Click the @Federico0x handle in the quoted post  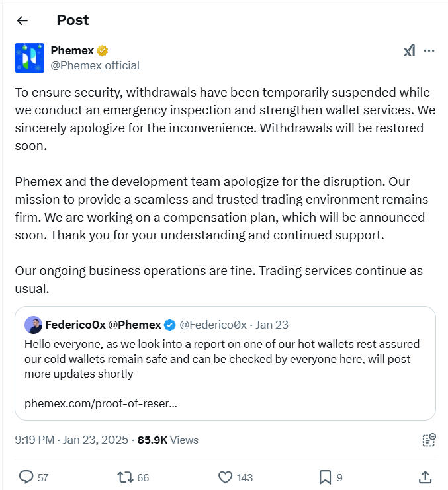213,325
